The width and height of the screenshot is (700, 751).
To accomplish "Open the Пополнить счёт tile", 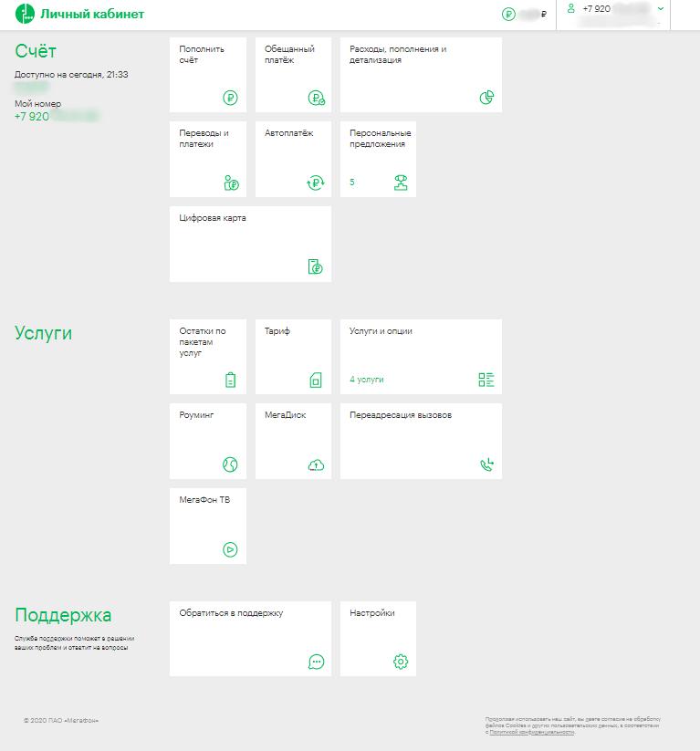I will tap(208, 75).
